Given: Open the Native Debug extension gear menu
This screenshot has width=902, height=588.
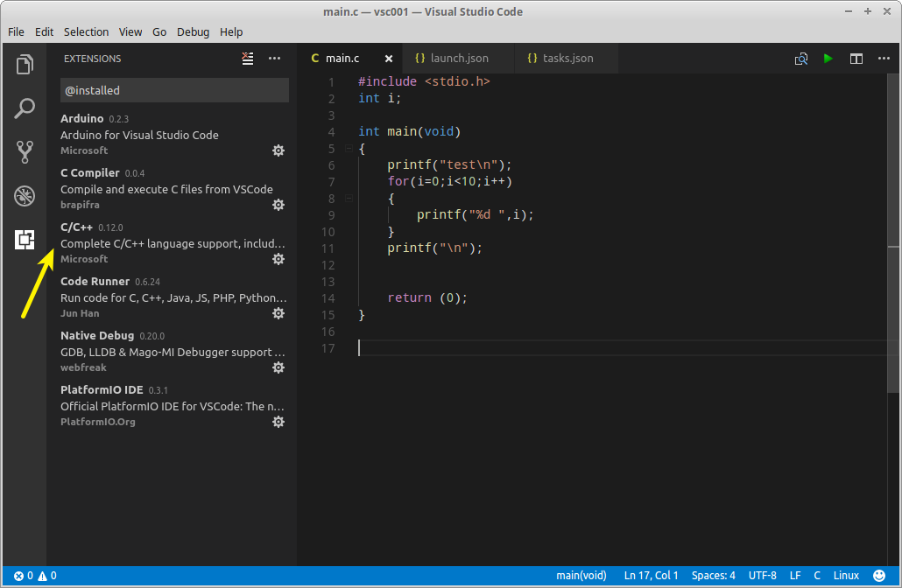Looking at the screenshot, I should [x=278, y=367].
